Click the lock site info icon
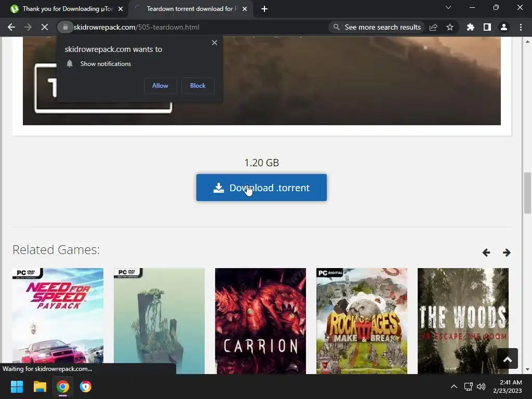532x399 pixels. point(65,27)
